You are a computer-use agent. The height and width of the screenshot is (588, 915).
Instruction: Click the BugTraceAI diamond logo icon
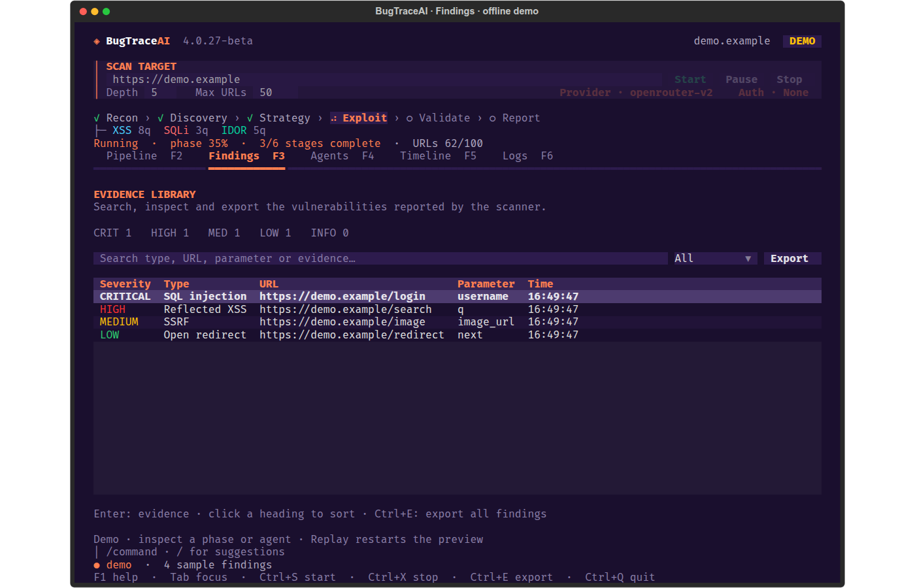[97, 41]
